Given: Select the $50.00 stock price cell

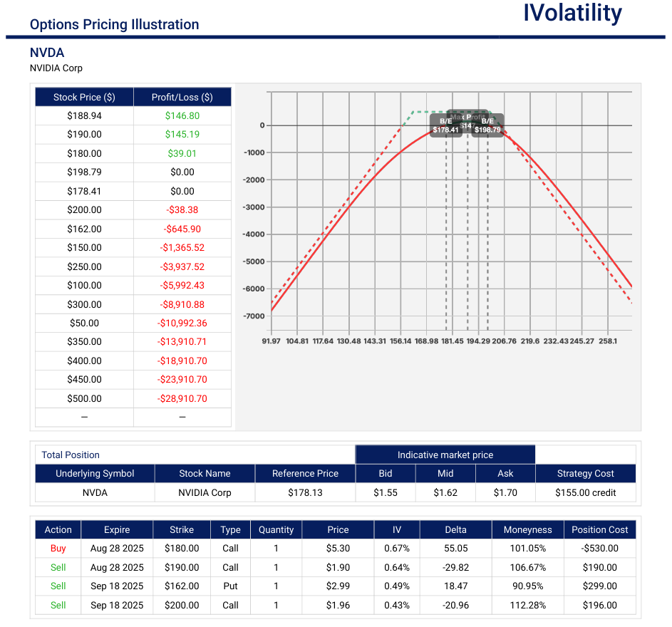Looking at the screenshot, I should click(x=84, y=323).
